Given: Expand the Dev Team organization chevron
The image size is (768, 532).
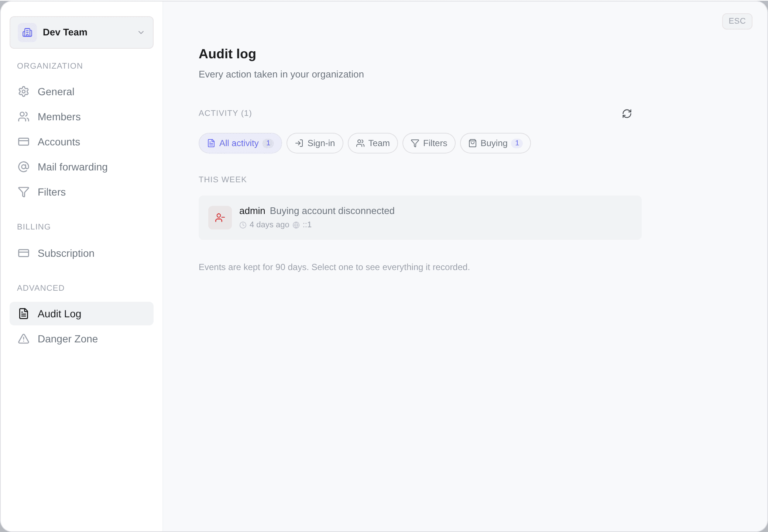Looking at the screenshot, I should [x=141, y=32].
